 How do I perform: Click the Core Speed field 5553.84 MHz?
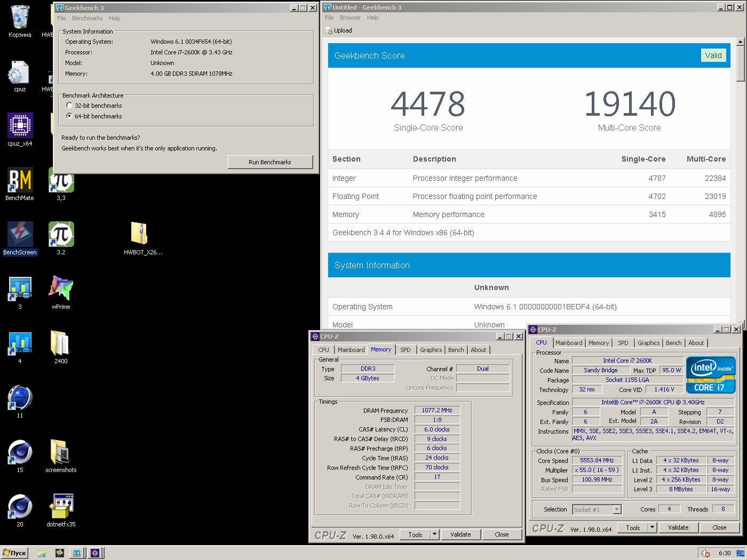click(x=597, y=460)
